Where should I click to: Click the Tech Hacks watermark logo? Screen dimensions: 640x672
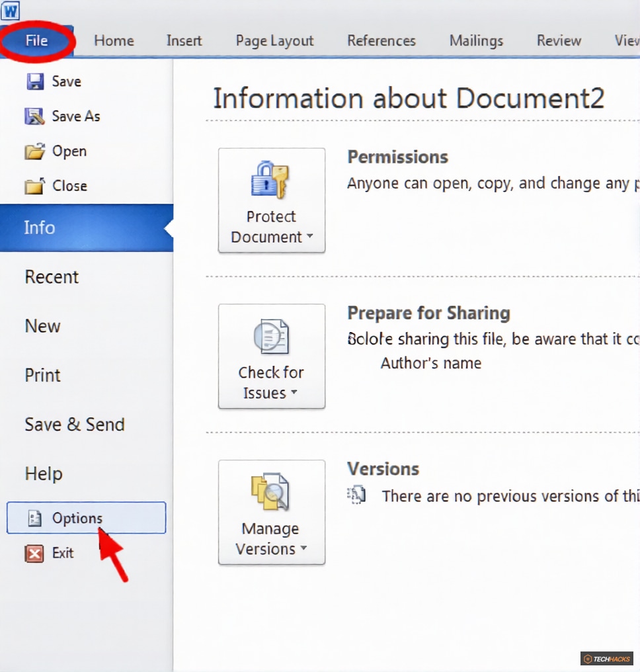click(608, 658)
